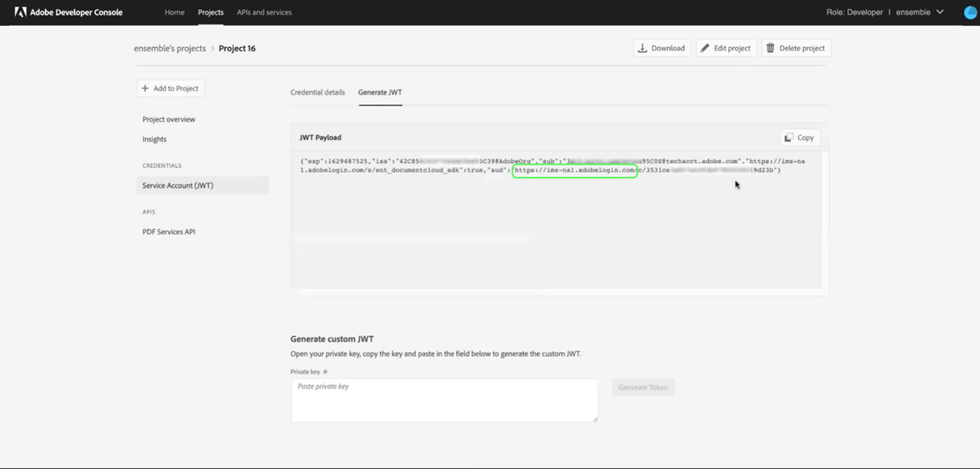The width and height of the screenshot is (980, 469).
Task: Click the Role: Developer label
Action: [x=855, y=12]
